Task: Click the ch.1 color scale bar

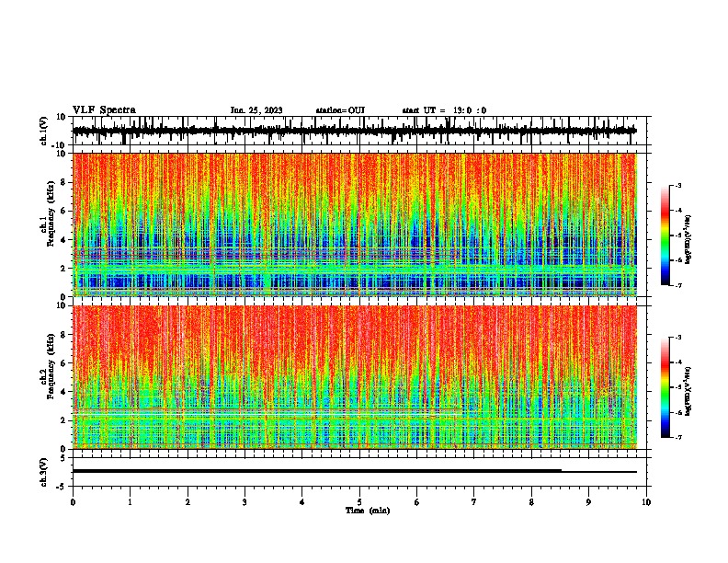Action: tap(665, 235)
